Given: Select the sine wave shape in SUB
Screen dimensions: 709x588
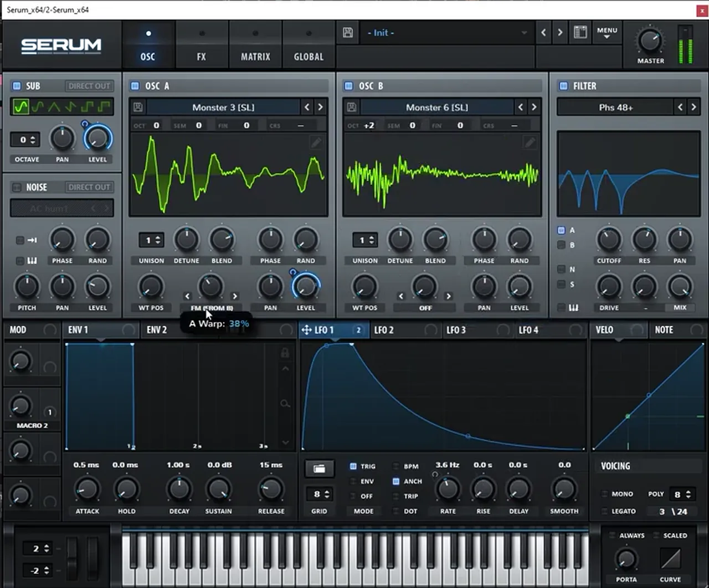Looking at the screenshot, I should pyautogui.click(x=21, y=106).
